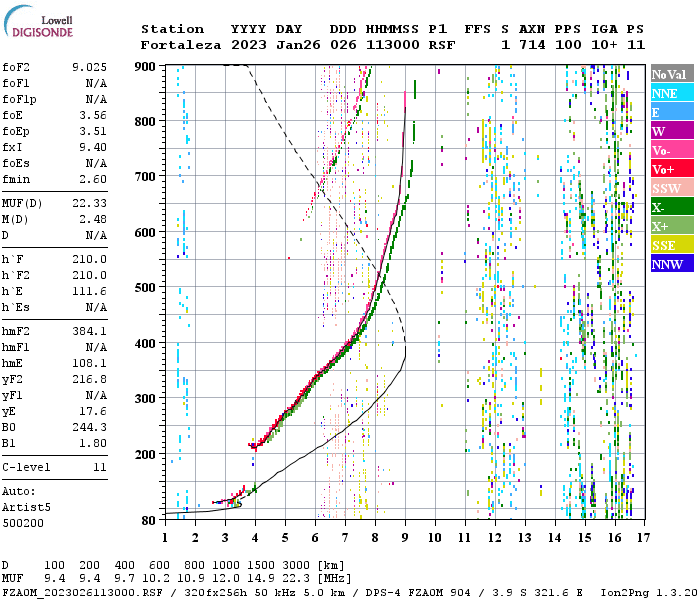
Task: Click the header AXN value 714
Action: 532,45
